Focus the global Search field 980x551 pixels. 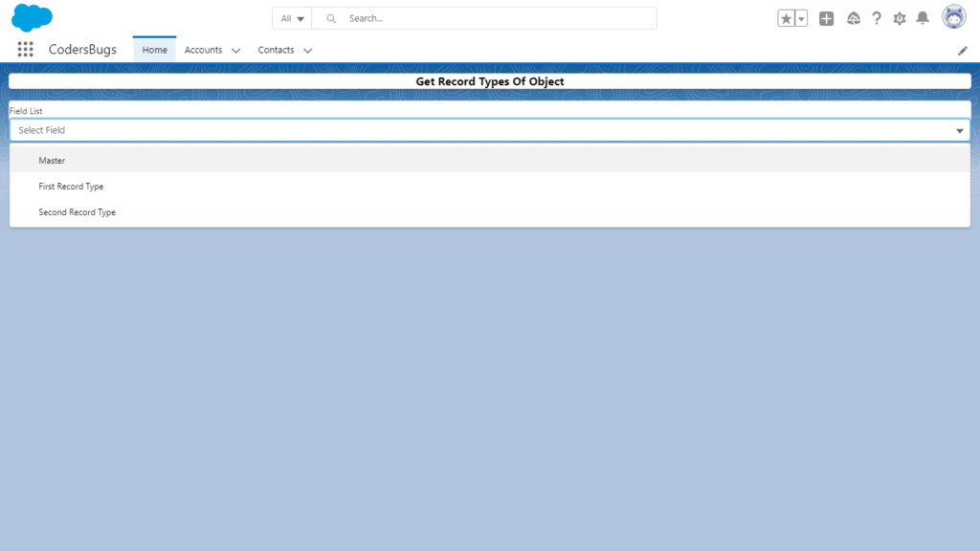point(484,19)
